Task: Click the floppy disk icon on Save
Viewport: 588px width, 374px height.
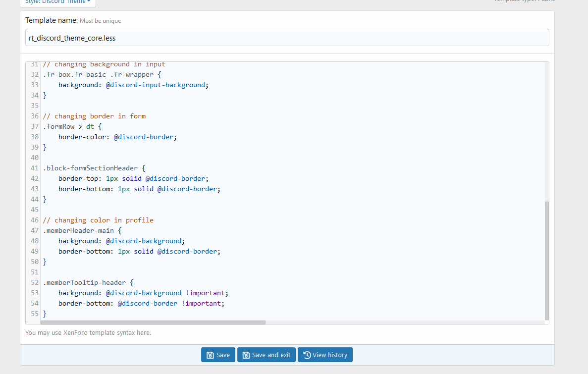Action: tap(210, 355)
